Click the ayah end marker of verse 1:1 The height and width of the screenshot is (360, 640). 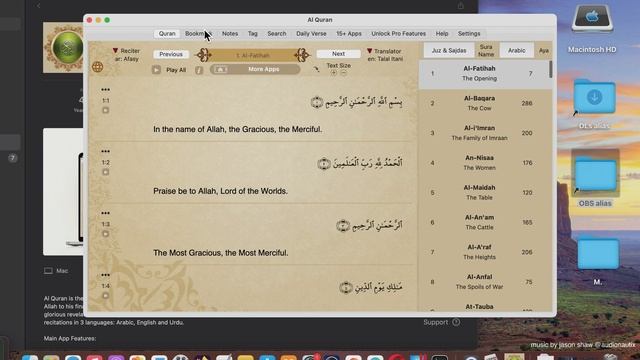317,102
